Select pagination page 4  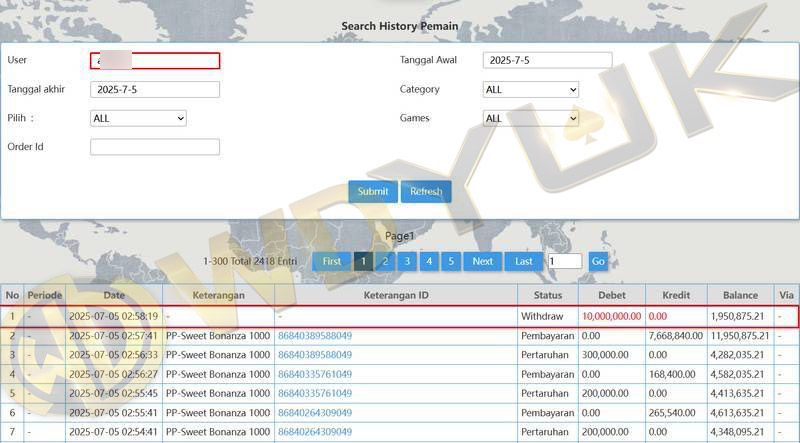429,261
